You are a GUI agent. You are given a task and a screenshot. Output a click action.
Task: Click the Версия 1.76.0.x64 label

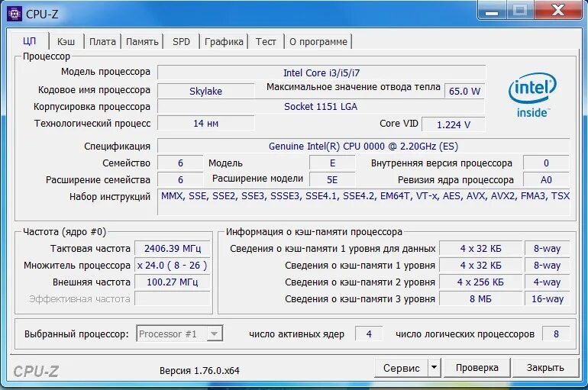coord(199,371)
